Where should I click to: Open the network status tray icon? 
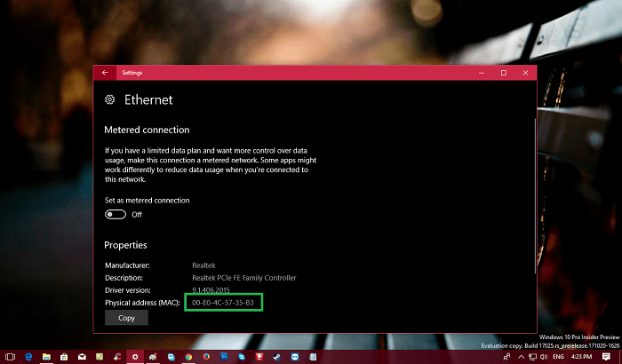point(533,357)
